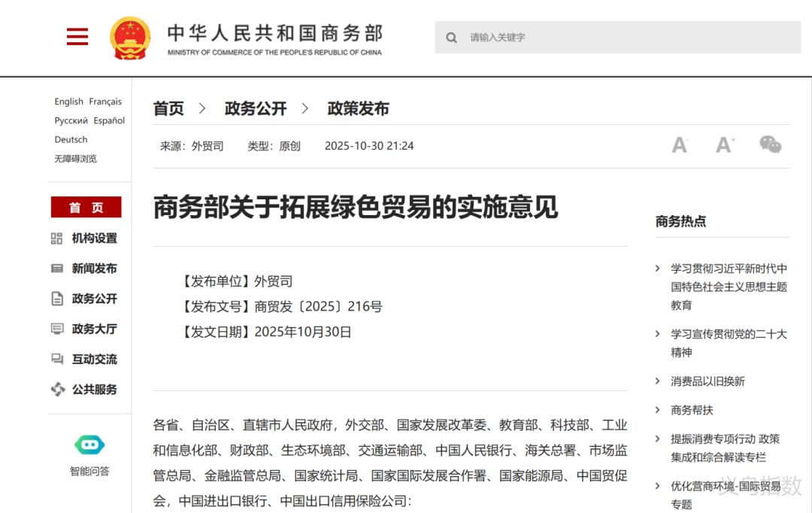Open 公共服务 sidebar item
Image resolution: width=812 pixels, height=513 pixels.
[94, 390]
